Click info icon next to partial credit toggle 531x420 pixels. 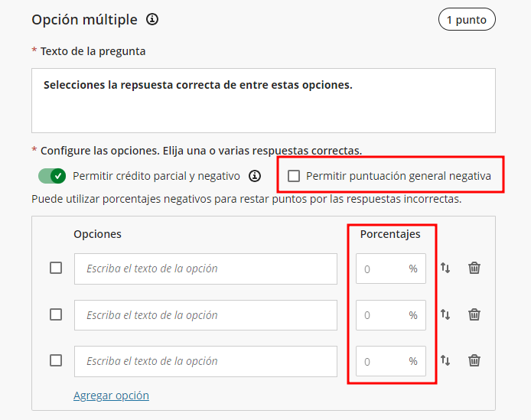(255, 176)
